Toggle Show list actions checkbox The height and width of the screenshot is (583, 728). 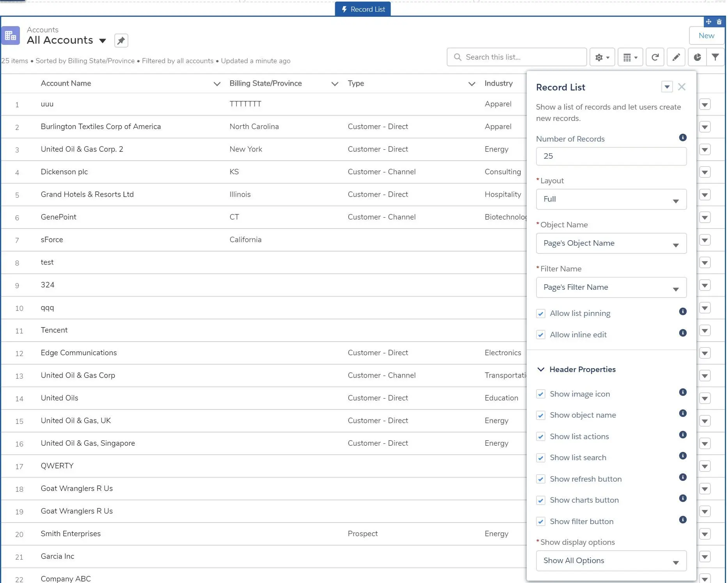(541, 437)
